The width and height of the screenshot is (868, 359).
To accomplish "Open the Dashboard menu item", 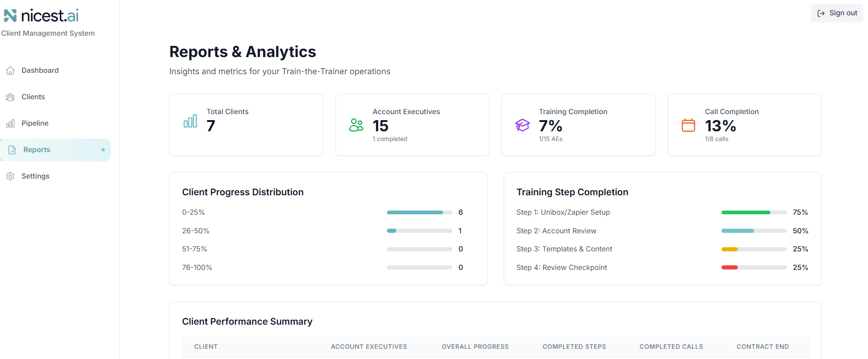I will click(x=56, y=71).
